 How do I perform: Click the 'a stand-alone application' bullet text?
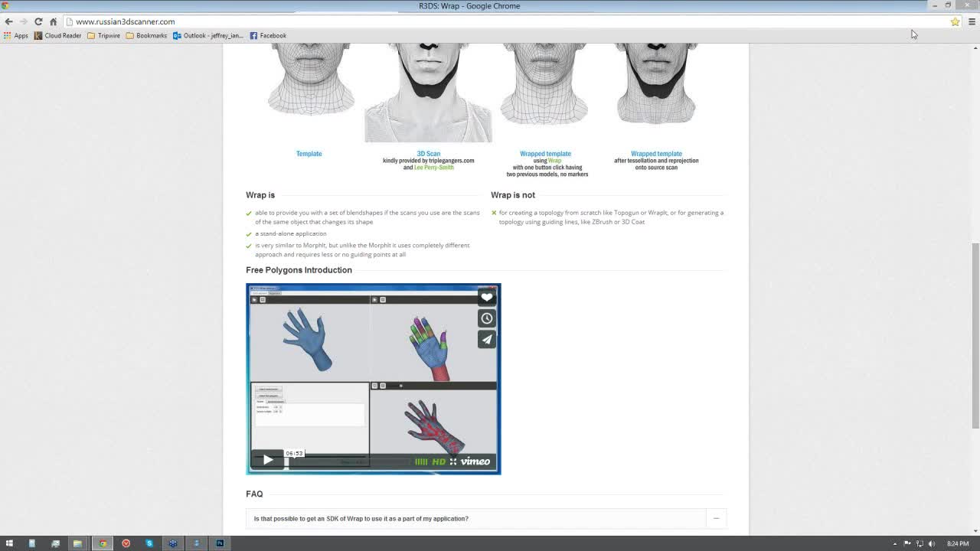point(291,233)
